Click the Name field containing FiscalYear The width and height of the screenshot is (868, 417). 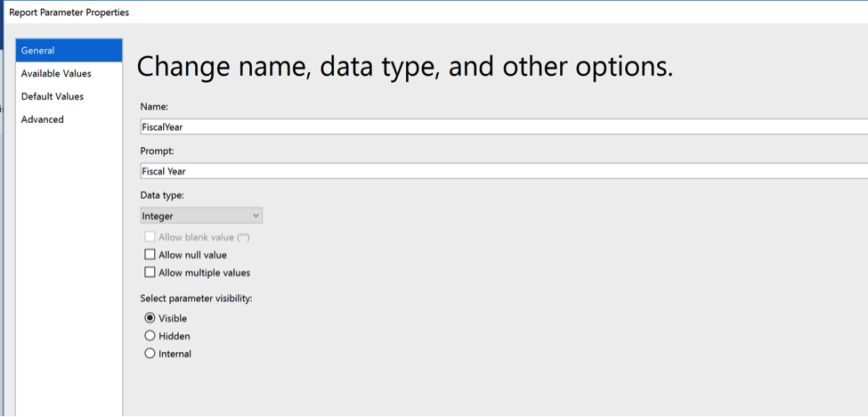[x=504, y=127]
